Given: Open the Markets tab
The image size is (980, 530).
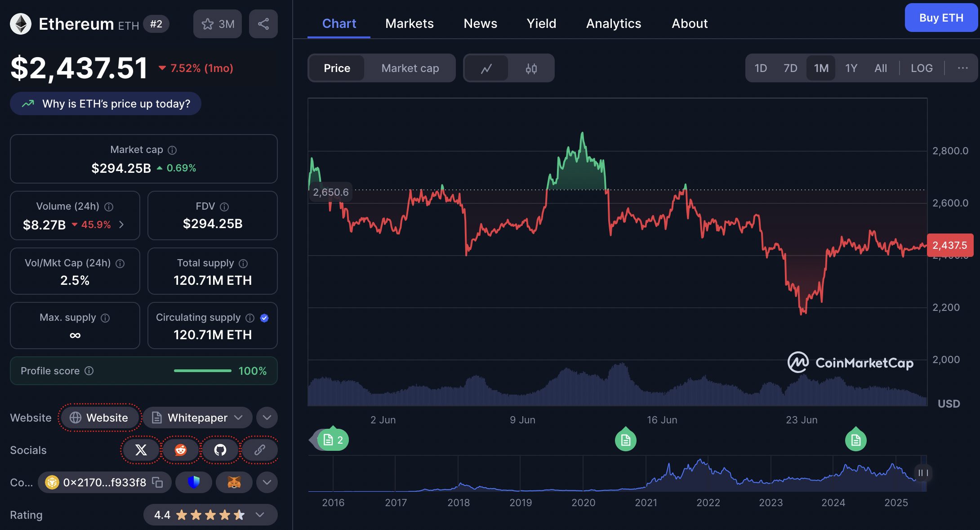Looking at the screenshot, I should click(410, 23).
